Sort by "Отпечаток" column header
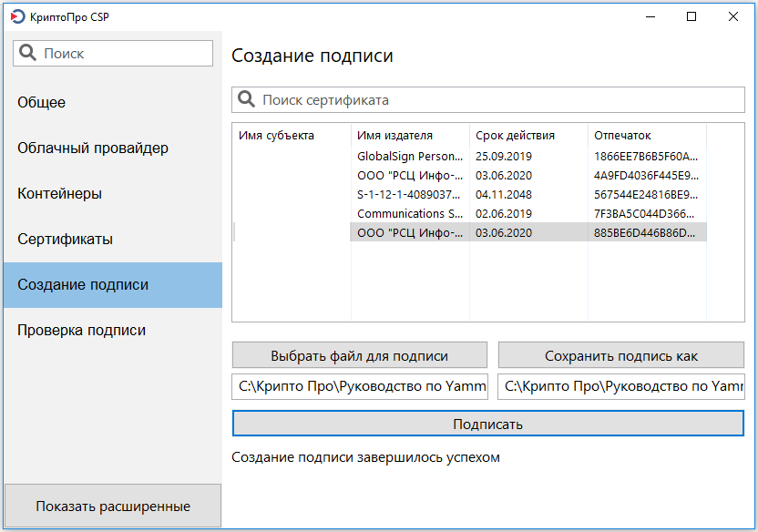 (647, 136)
